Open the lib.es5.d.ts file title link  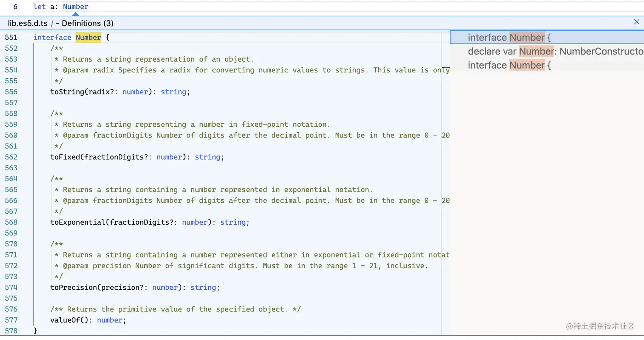(x=28, y=23)
